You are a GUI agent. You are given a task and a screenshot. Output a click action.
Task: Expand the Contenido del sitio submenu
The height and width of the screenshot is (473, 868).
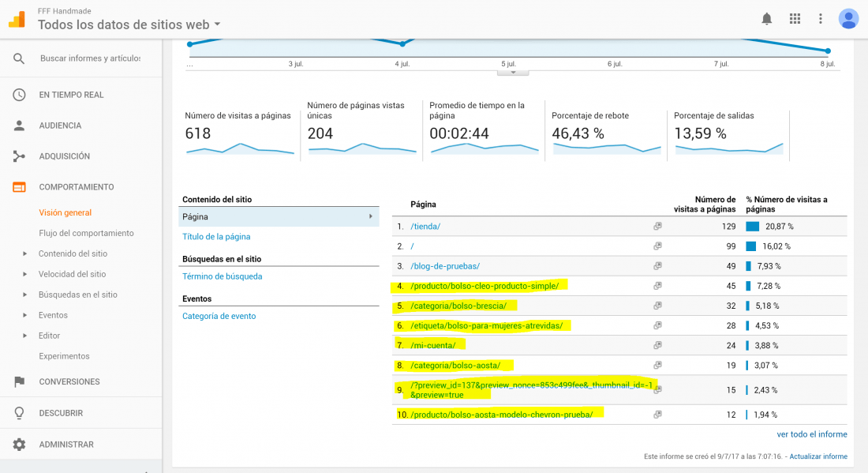[24, 253]
